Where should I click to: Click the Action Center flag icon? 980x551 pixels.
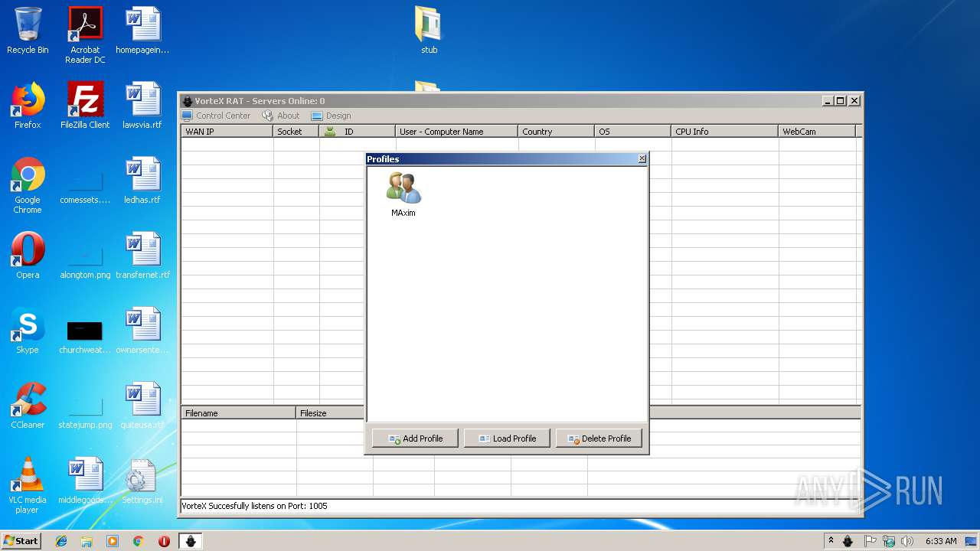pyautogui.click(x=871, y=541)
